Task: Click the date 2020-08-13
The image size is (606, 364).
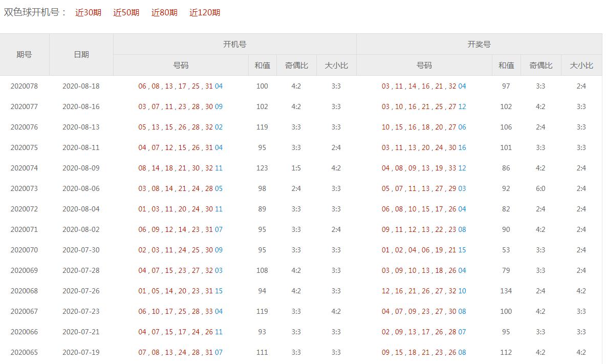Action: [x=81, y=127]
